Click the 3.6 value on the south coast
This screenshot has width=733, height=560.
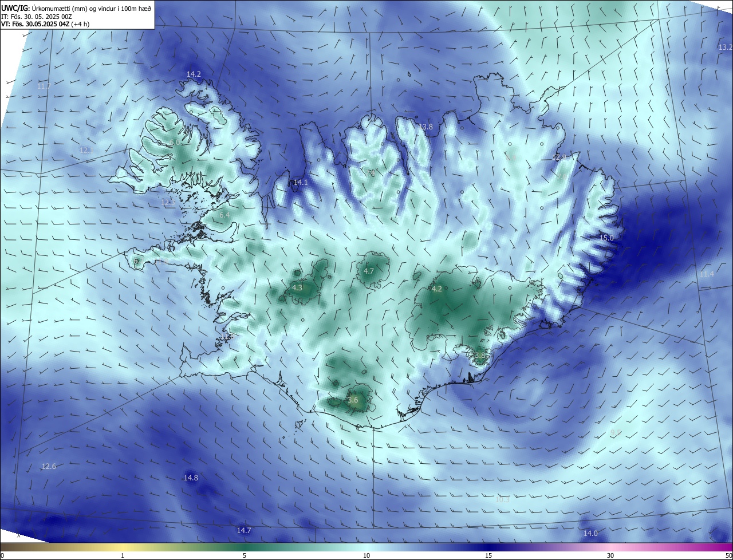coord(353,400)
